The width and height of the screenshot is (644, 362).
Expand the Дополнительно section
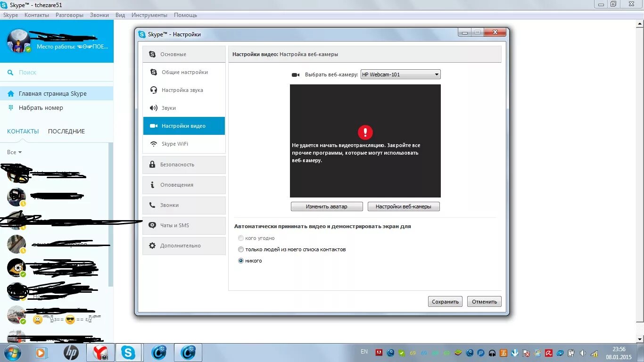coord(184,246)
